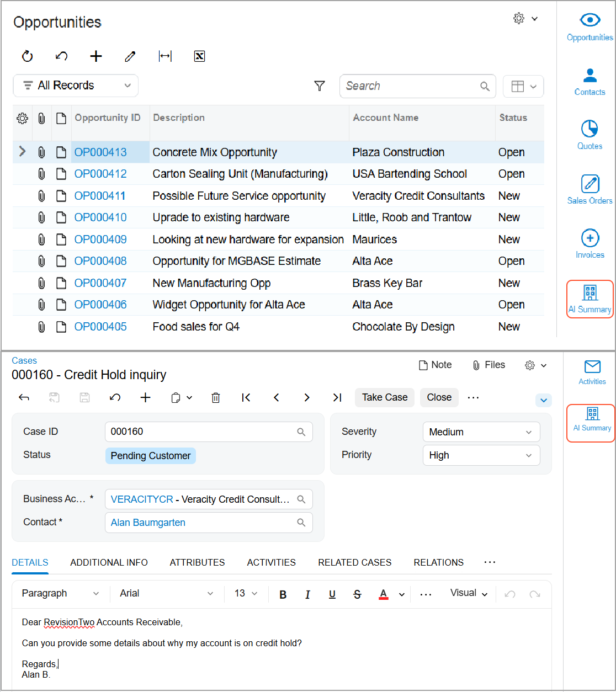Open Sales Orders side panel
Viewport: 616px width, 692px height.
[x=590, y=190]
